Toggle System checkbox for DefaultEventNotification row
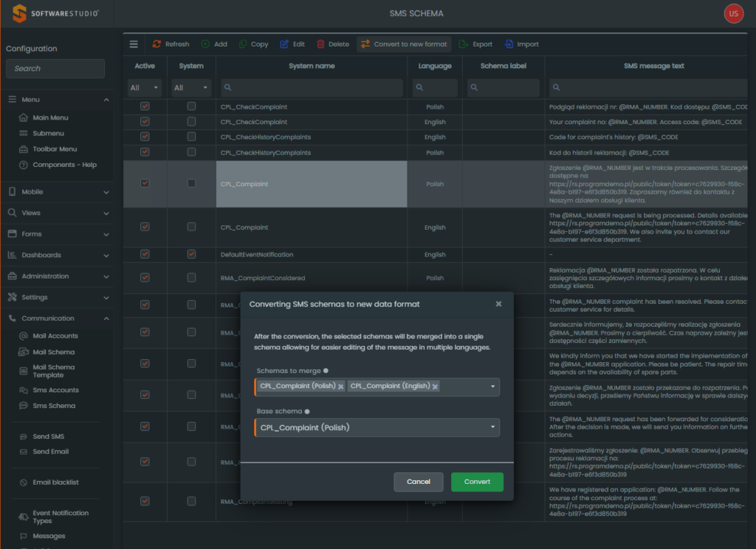This screenshot has width=756, height=549. pyautogui.click(x=191, y=254)
